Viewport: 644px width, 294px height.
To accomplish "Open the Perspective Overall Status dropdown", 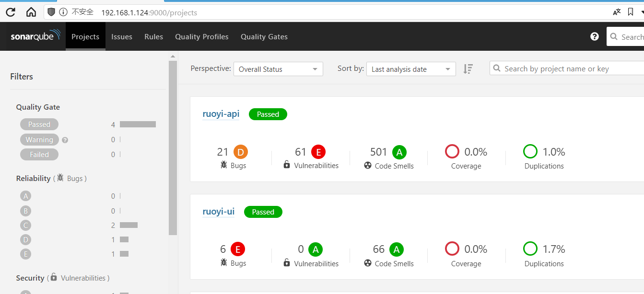I will (x=278, y=69).
